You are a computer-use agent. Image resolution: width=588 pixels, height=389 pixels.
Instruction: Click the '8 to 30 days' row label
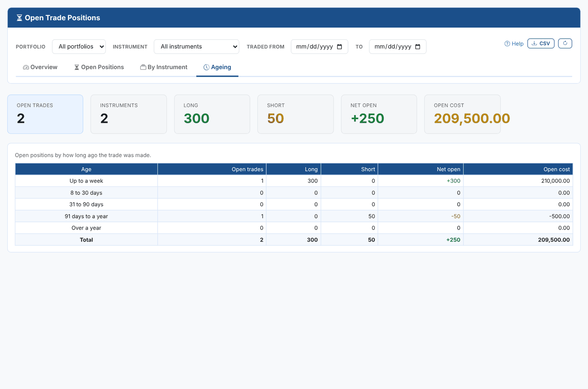tap(86, 193)
